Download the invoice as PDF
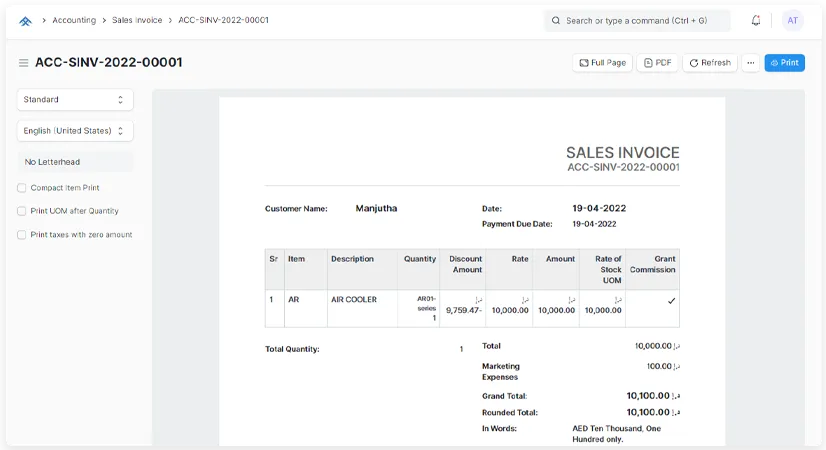The image size is (826, 450). 657,63
